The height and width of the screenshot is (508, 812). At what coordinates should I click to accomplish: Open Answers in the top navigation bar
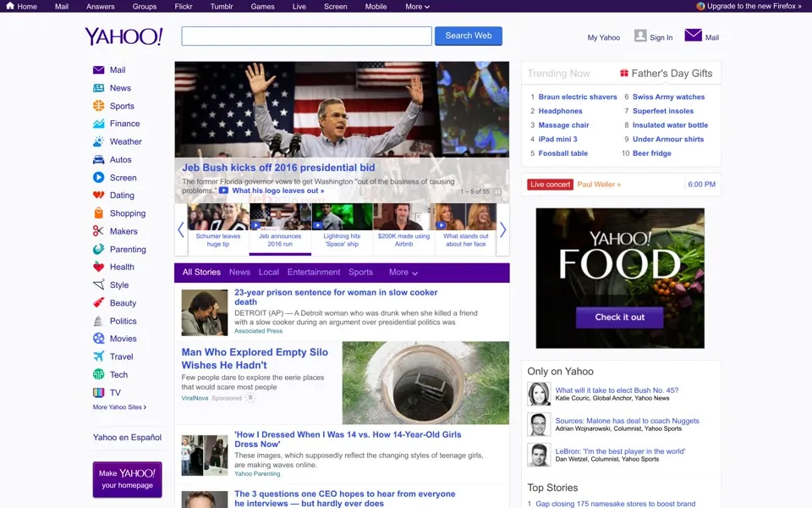coord(101,7)
